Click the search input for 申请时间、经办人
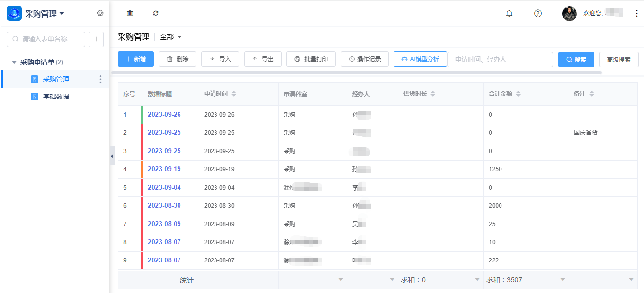Image resolution: width=644 pixels, height=293 pixels. 501,59
